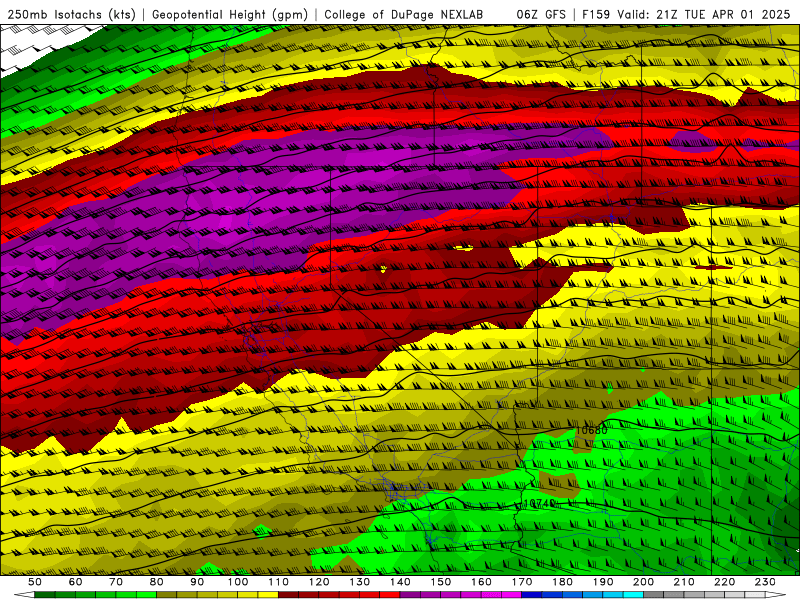Viewport: 800px width, 600px height.
Task: Select the 180 label on the color scale
Action: coord(562,582)
